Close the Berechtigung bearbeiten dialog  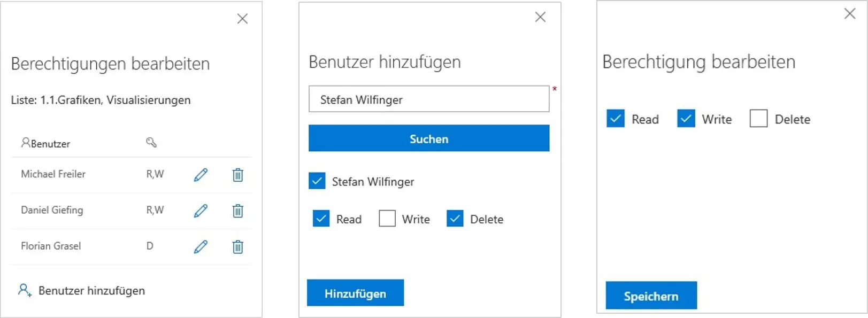tap(850, 14)
